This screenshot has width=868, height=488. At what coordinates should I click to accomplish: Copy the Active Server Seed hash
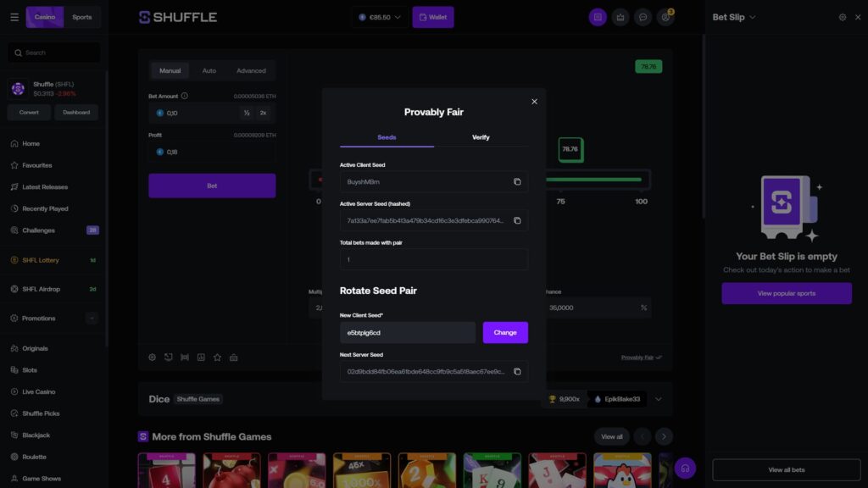(517, 220)
